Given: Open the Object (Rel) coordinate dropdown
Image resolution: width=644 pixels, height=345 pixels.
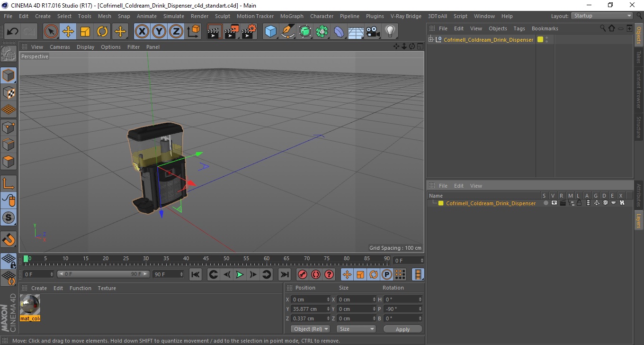Looking at the screenshot, I should [310, 329].
